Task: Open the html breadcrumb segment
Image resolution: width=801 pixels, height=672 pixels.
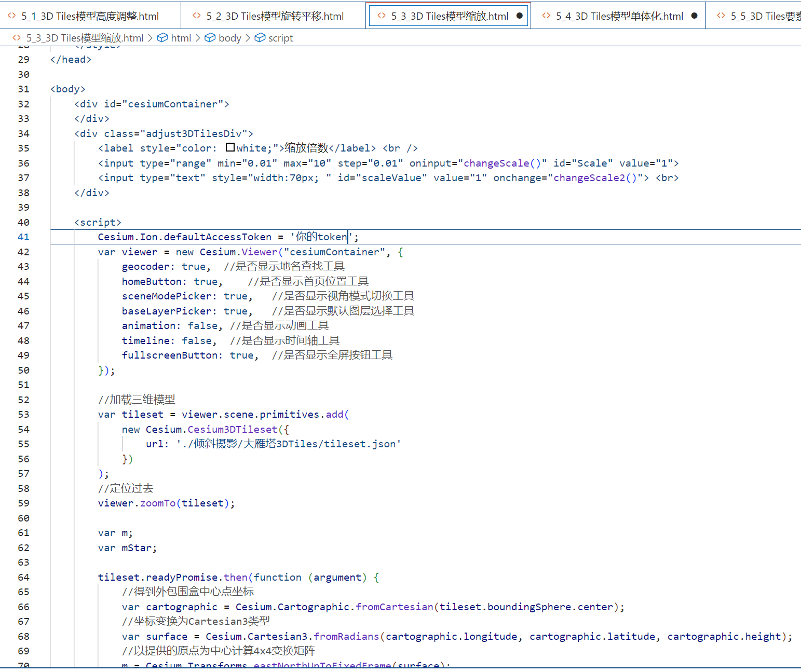Action: 181,38
